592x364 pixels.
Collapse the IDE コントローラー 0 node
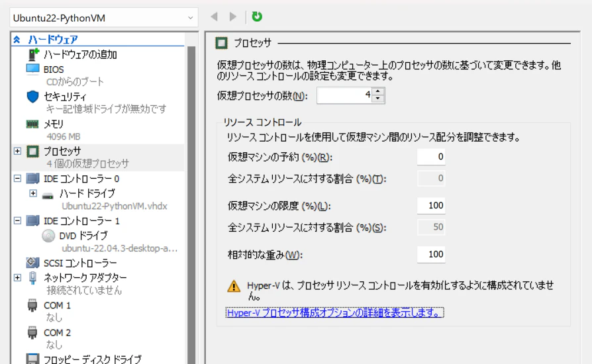pyautogui.click(x=17, y=179)
